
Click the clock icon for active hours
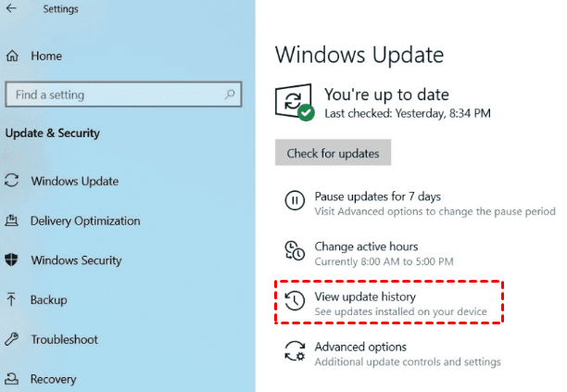(294, 252)
